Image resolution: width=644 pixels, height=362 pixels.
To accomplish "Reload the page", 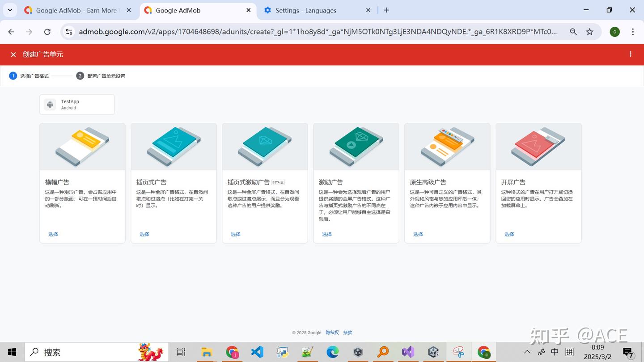I will point(47,32).
